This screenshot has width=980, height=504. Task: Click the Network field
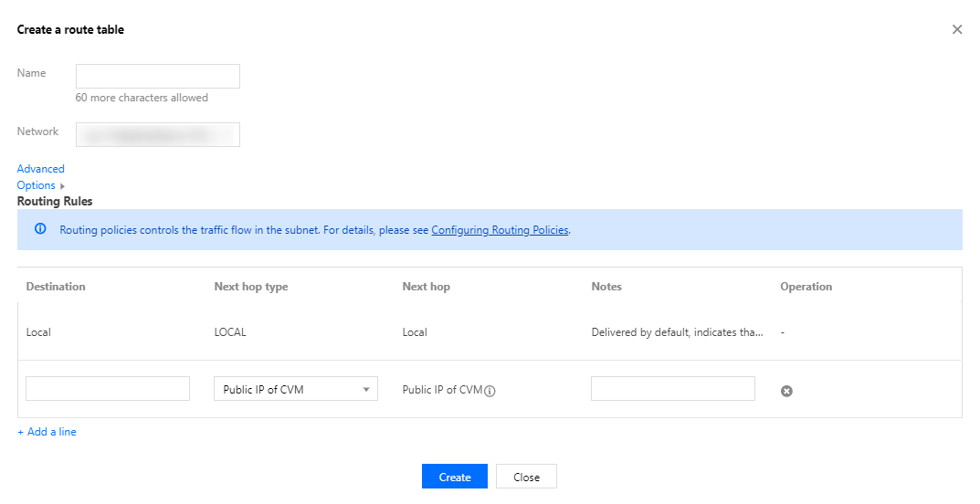(x=157, y=135)
